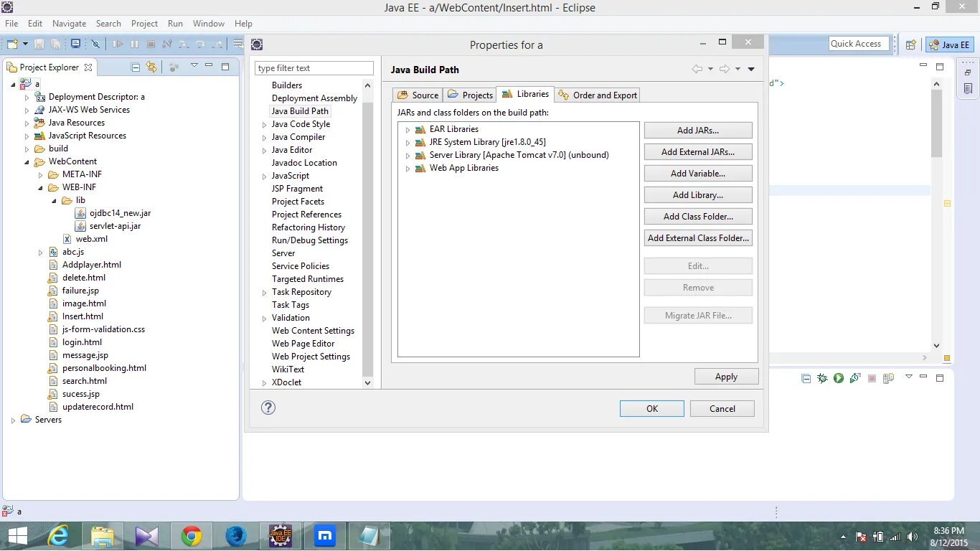Select the Libraries tab
980x551 pixels.
tap(525, 93)
